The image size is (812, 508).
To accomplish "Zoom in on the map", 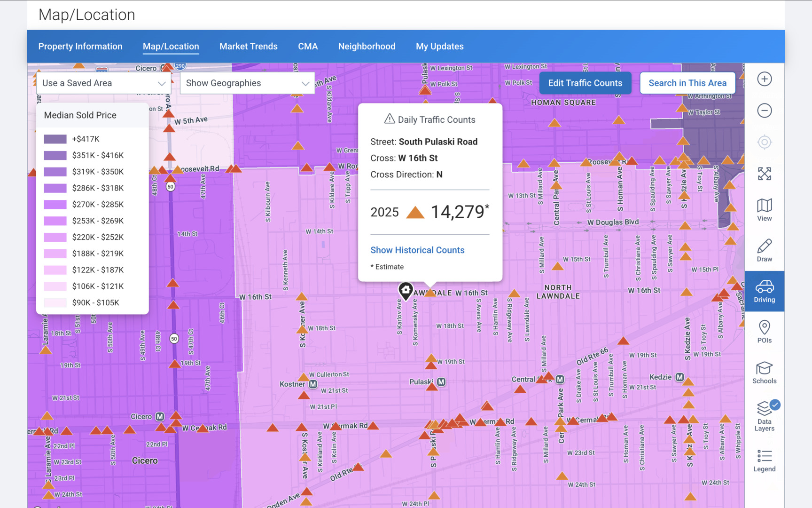I will coord(764,79).
